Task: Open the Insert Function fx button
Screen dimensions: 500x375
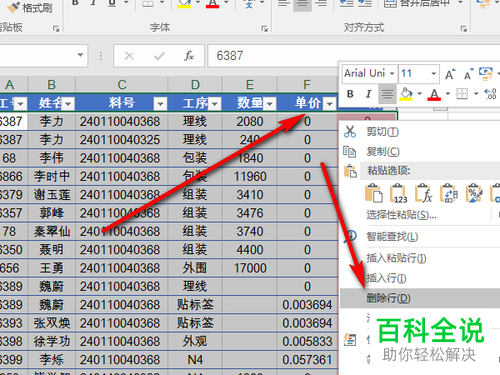Action: pos(189,56)
